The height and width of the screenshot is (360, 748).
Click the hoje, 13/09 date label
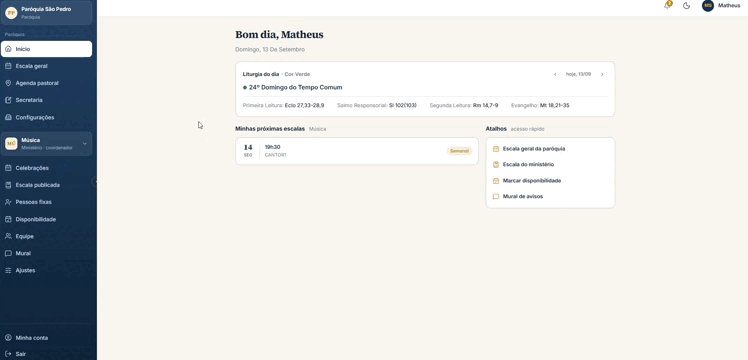pyautogui.click(x=578, y=74)
